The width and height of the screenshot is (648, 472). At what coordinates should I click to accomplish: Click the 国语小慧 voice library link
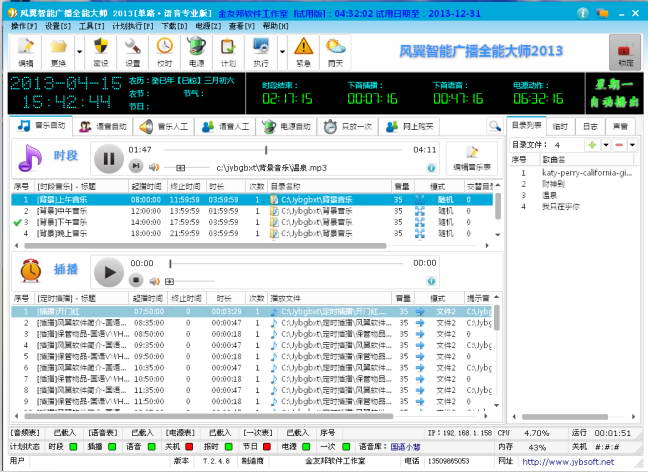405,446
